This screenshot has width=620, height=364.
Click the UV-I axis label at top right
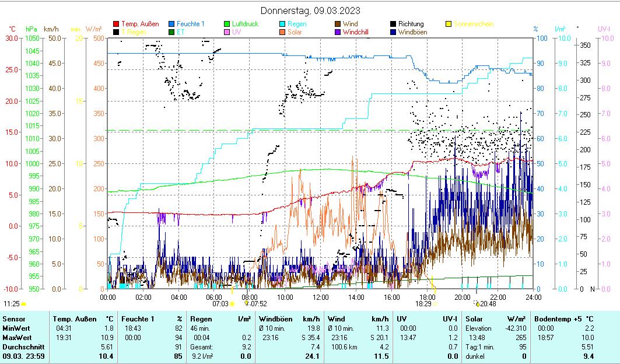pos(603,29)
